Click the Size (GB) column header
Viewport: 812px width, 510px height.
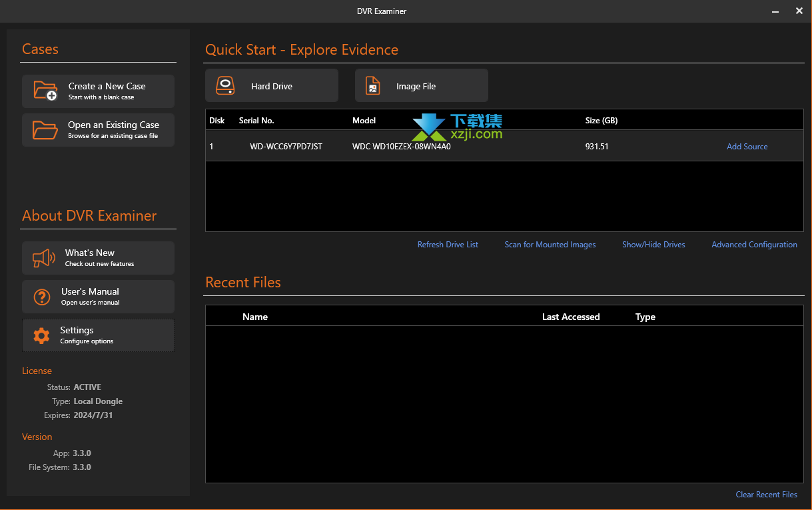(602, 121)
